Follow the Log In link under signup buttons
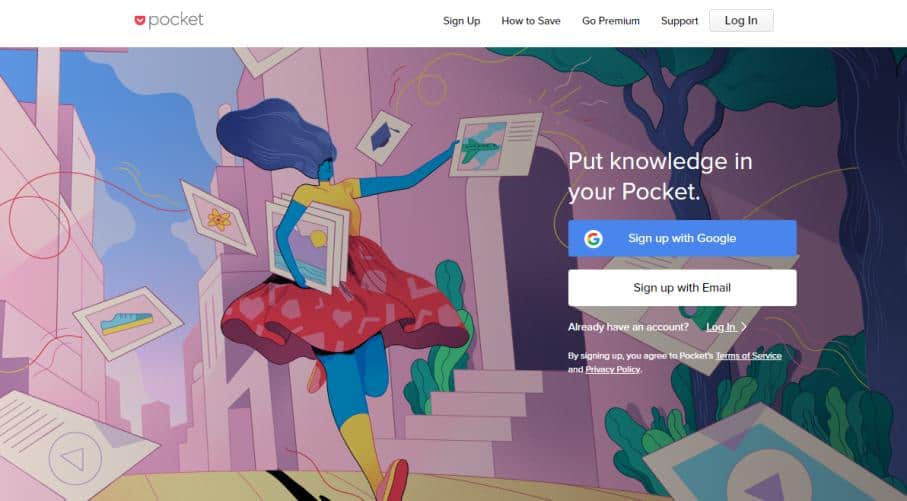This screenshot has width=907, height=501. (721, 327)
